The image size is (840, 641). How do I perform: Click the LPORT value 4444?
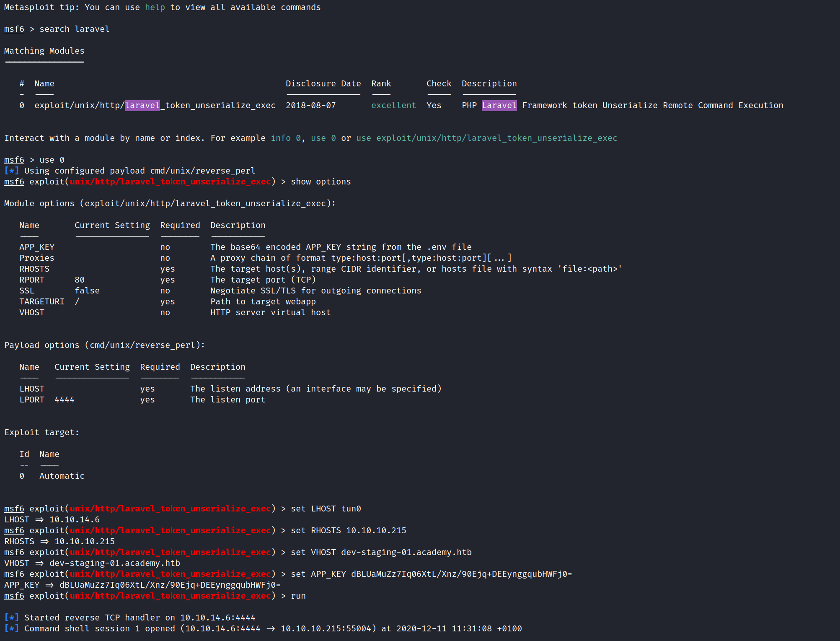65,400
